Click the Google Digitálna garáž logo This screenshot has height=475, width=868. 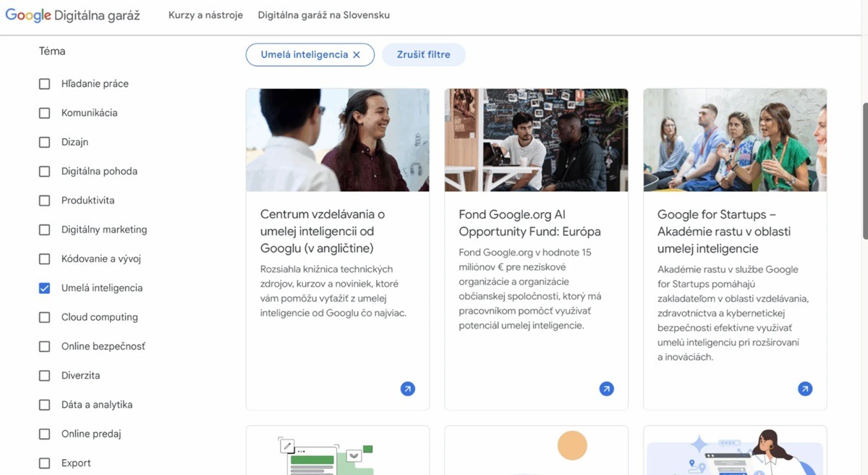pos(72,15)
